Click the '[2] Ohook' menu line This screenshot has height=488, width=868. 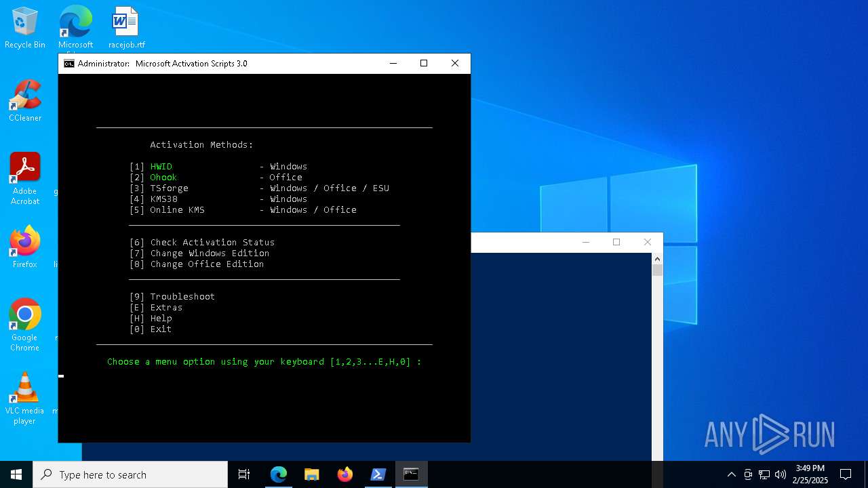click(x=216, y=178)
